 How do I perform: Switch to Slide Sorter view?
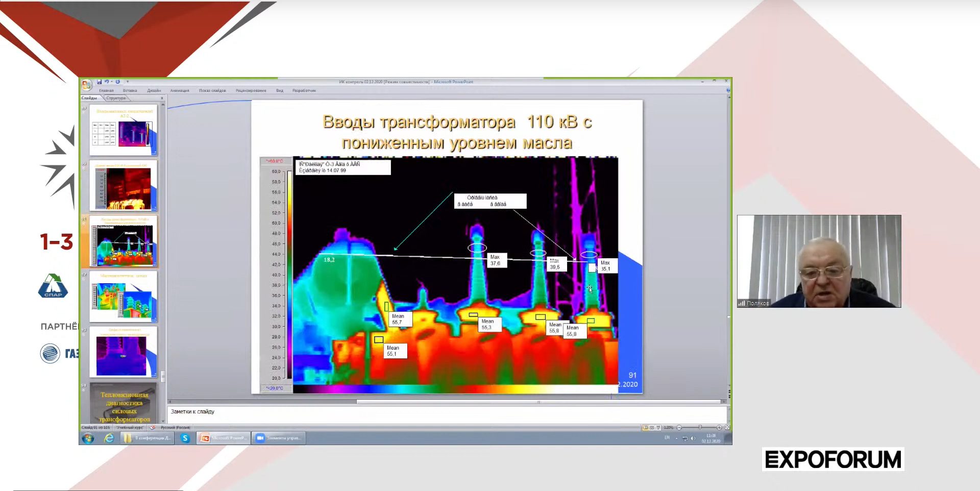[x=652, y=428]
